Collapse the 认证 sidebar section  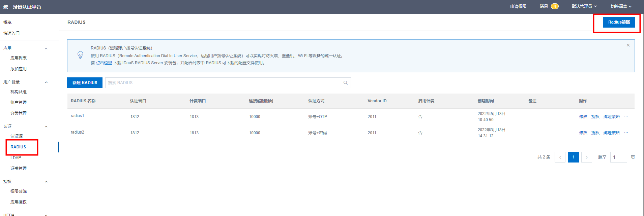(x=46, y=127)
